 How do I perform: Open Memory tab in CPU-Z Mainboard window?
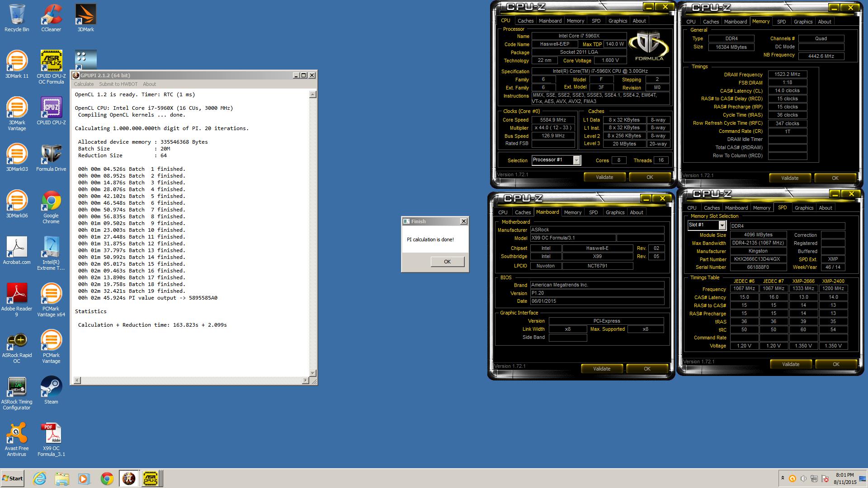(x=573, y=212)
